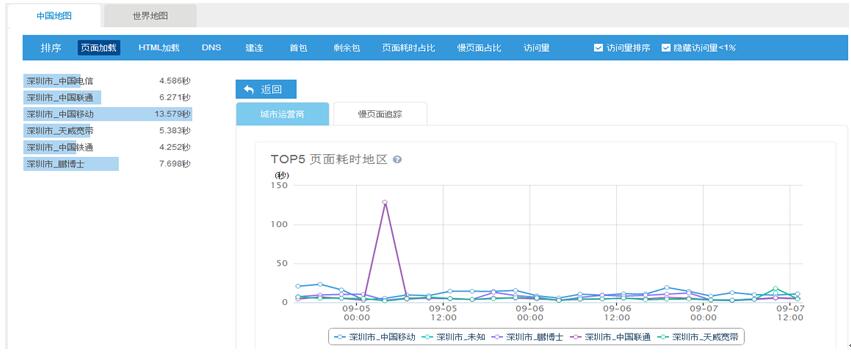Select the 深圳市_中国联通 row
This screenshot has height=360, width=851.
(x=107, y=98)
